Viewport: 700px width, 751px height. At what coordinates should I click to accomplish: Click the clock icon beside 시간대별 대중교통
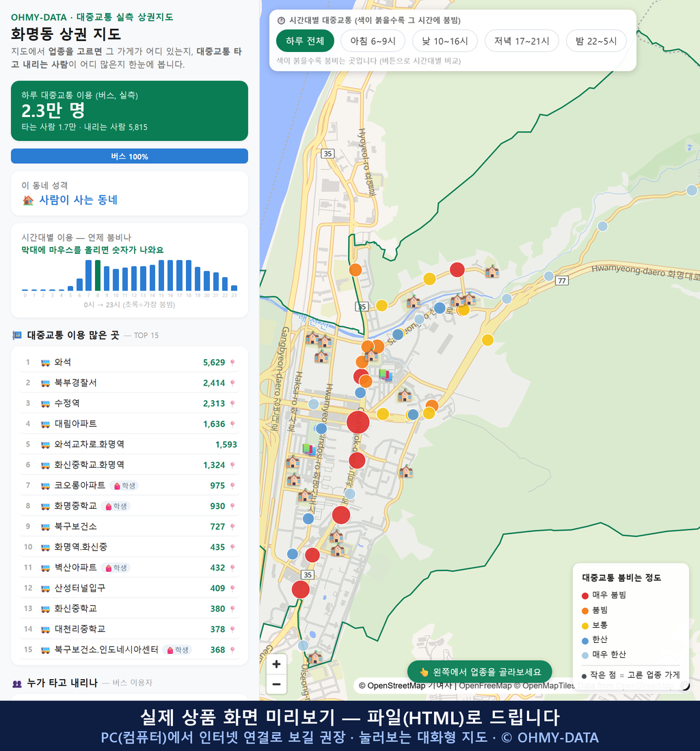pyautogui.click(x=282, y=21)
